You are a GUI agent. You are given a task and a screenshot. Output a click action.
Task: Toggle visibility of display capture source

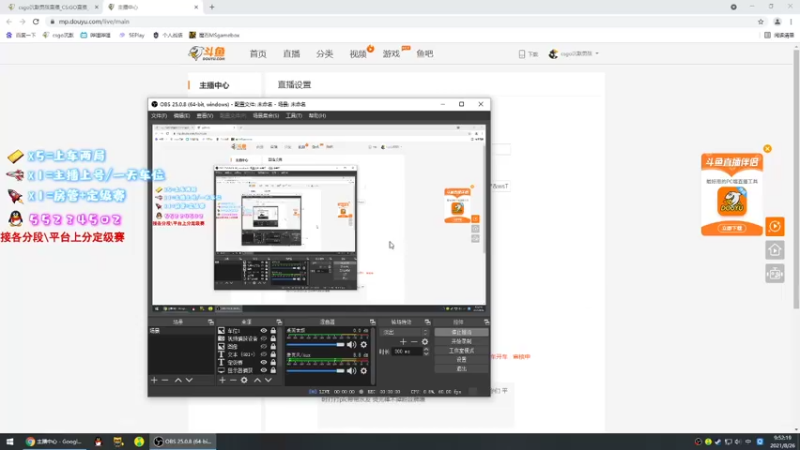click(x=264, y=370)
